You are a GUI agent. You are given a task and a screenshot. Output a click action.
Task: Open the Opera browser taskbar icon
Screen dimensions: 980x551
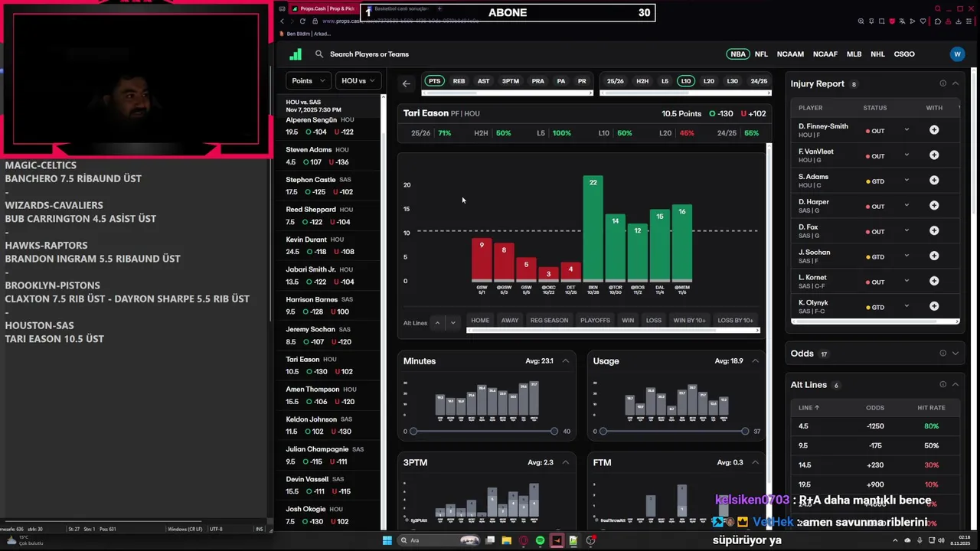point(524,540)
